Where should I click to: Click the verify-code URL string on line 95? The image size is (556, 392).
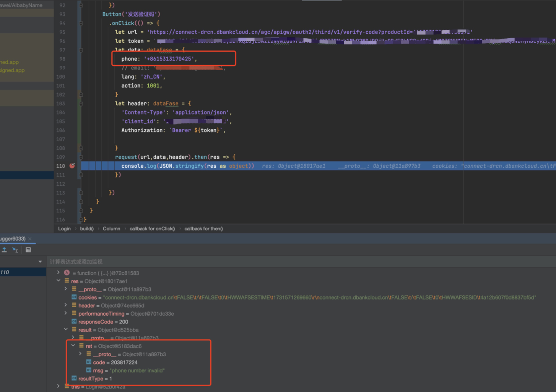coord(310,32)
